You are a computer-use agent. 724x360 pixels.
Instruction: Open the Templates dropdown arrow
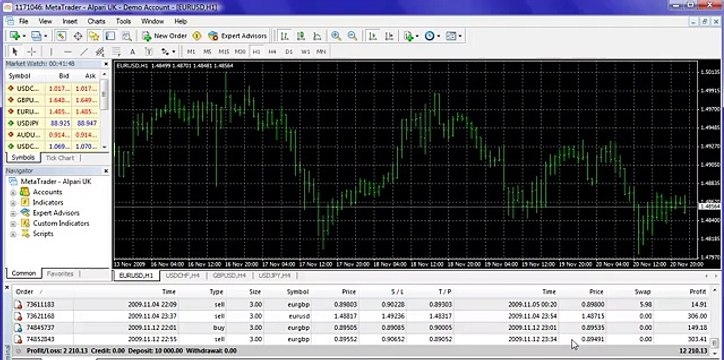pos(460,36)
